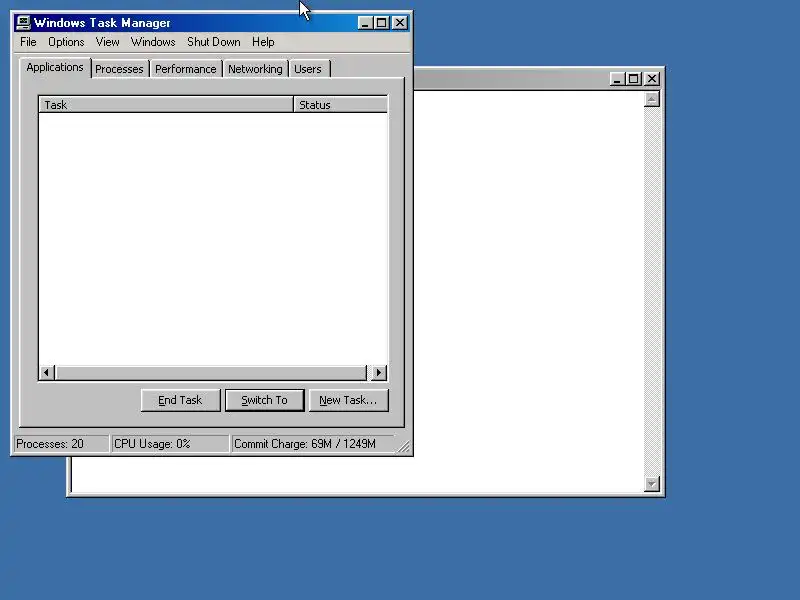
Task: Open the View menu
Action: (107, 42)
